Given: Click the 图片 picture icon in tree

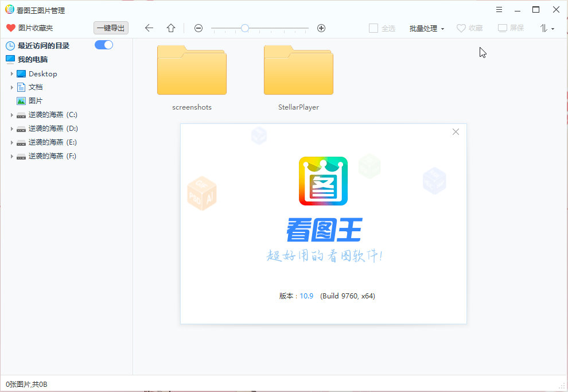Looking at the screenshot, I should [21, 100].
